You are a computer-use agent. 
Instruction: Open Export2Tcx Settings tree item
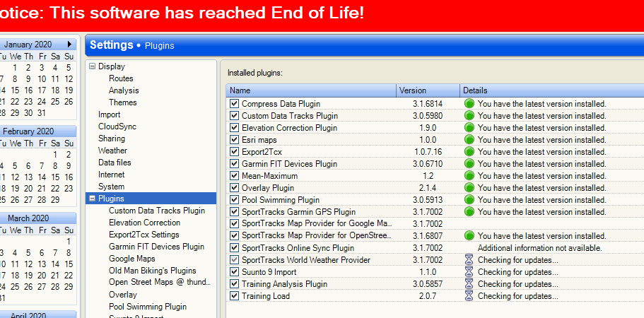pos(144,235)
